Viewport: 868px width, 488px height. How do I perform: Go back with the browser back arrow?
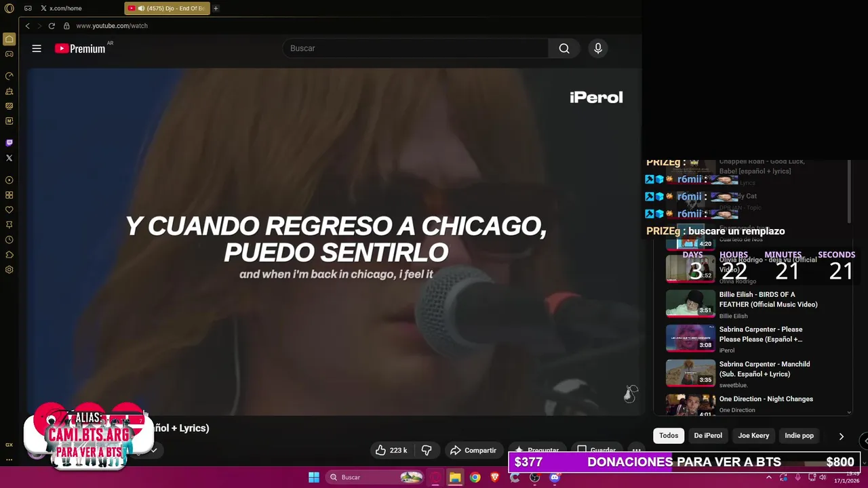pyautogui.click(x=27, y=26)
